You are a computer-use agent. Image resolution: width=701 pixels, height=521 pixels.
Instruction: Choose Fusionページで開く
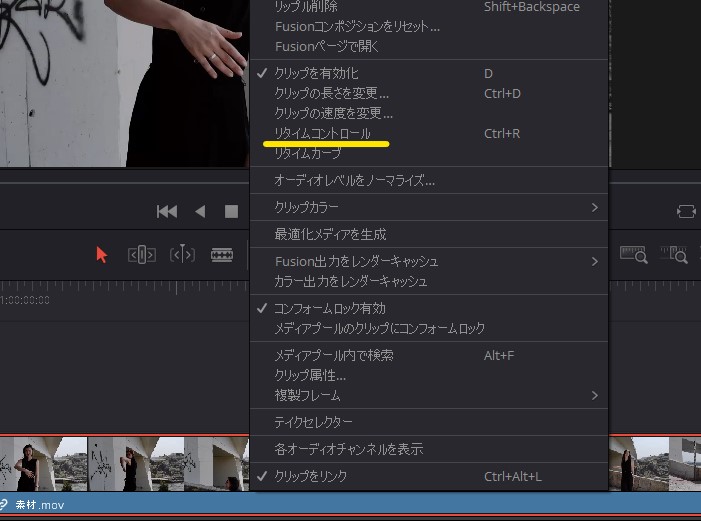[x=429, y=47]
